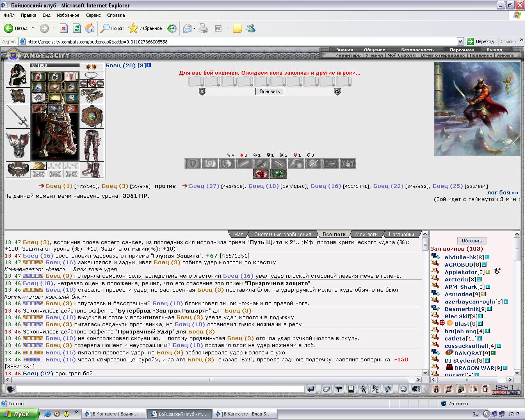Open the Системные сообщения tab
525x420 pixels.
(283, 234)
